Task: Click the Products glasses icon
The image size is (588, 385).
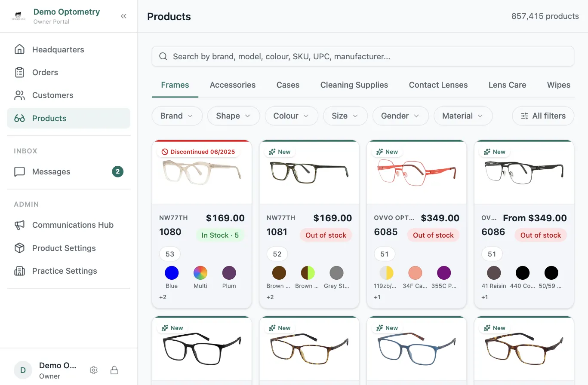Action: tap(19, 118)
